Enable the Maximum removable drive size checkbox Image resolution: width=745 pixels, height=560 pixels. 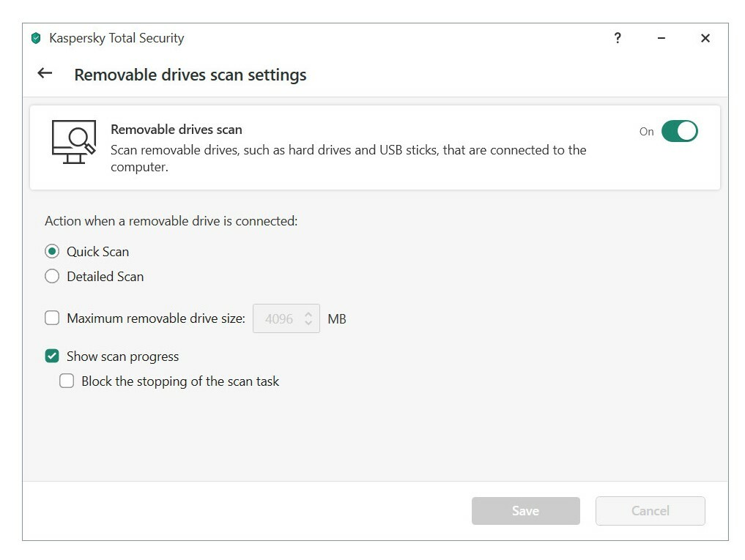pyautogui.click(x=52, y=318)
